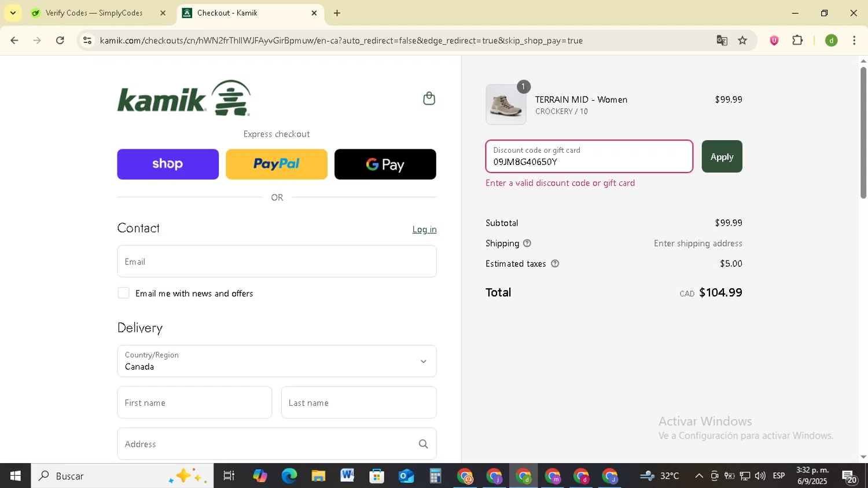Click the Enter shipping address text

[x=698, y=243]
